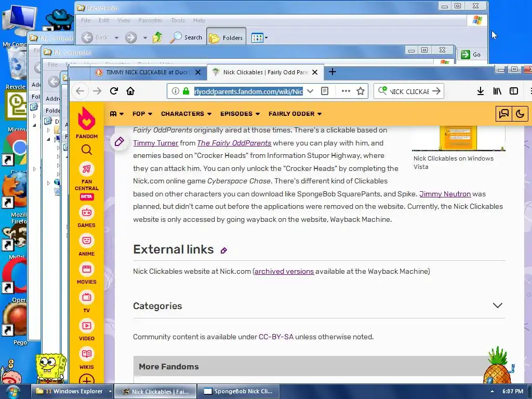
Task: Open the Tools menu in Recycle Bin
Action: pyautogui.click(x=178, y=20)
